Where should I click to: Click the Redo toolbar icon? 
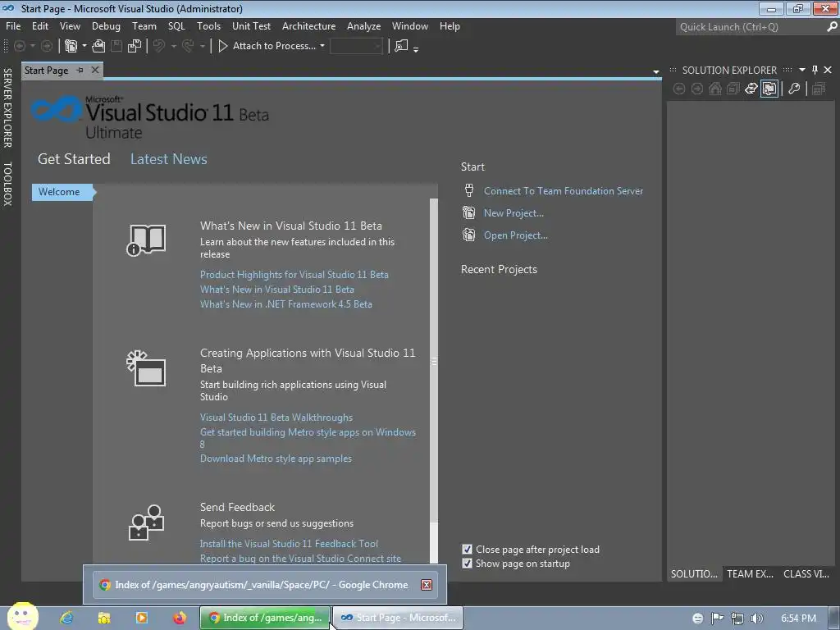(188, 46)
